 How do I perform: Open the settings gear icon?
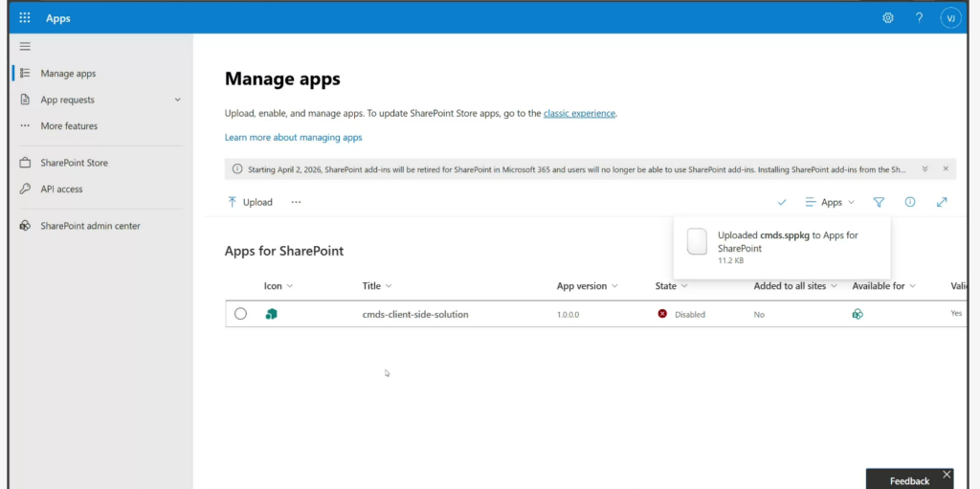[x=888, y=18]
